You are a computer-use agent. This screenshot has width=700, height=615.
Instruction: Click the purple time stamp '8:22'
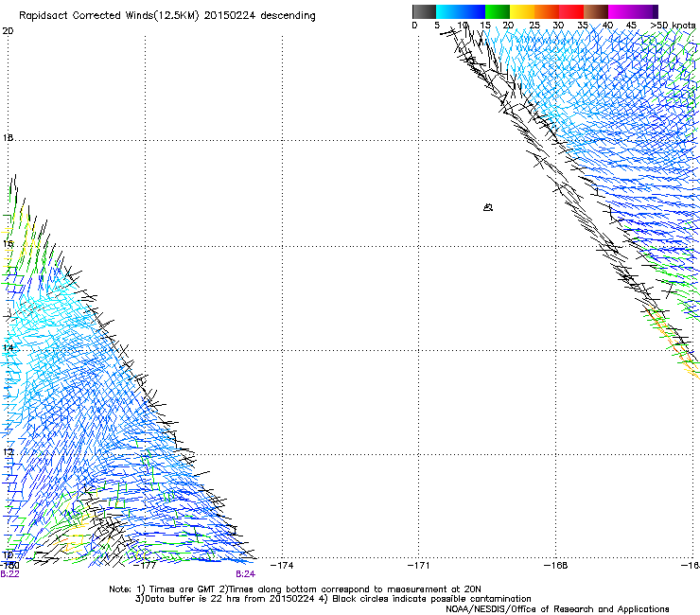coord(9,574)
